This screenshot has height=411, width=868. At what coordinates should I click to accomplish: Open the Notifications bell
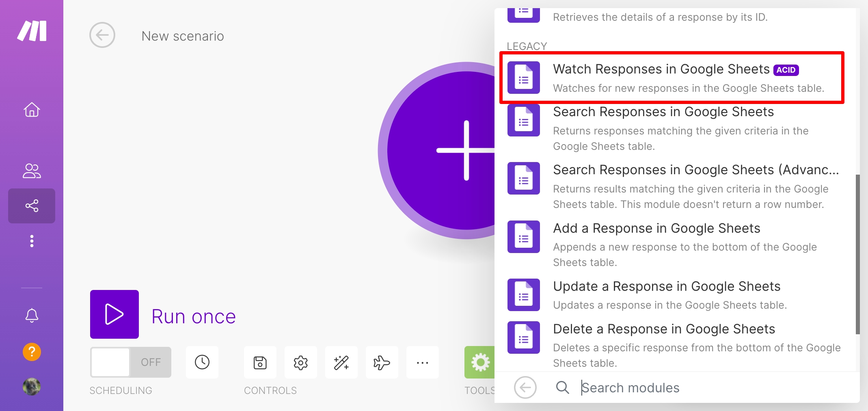(x=32, y=315)
